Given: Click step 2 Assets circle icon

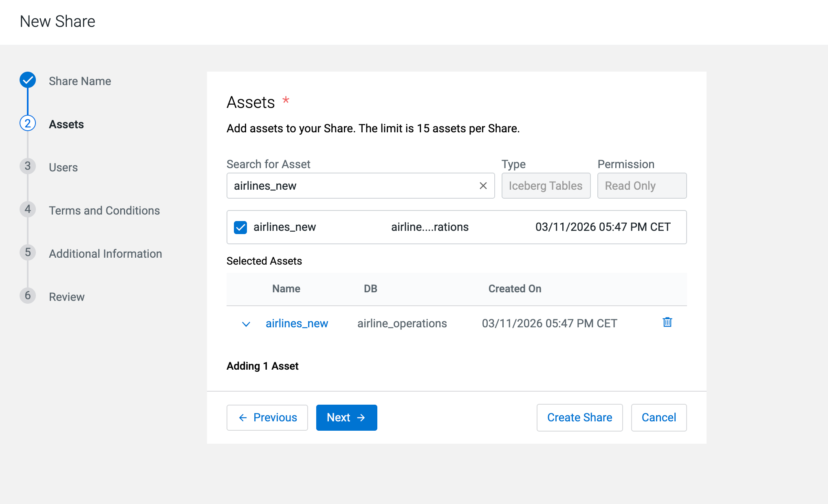Looking at the screenshot, I should click(28, 123).
